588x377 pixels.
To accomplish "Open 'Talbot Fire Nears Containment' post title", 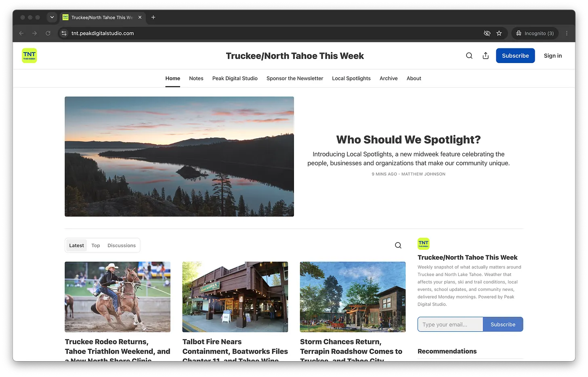I will click(x=235, y=350).
